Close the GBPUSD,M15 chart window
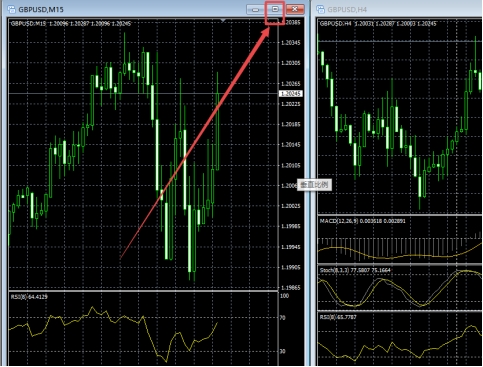Viewport: 483px width, 367px height. tap(295, 9)
